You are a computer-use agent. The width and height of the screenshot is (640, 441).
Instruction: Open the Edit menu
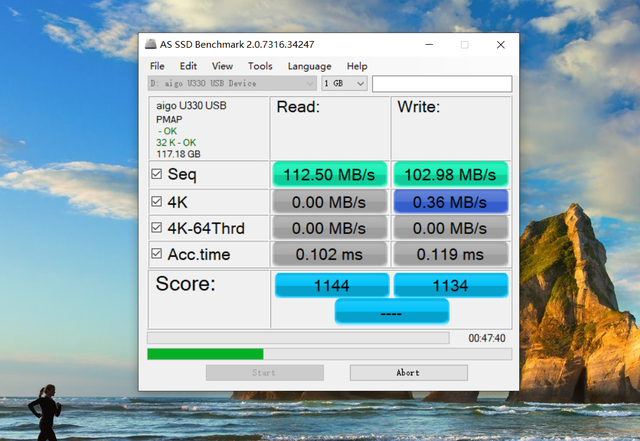pos(188,66)
